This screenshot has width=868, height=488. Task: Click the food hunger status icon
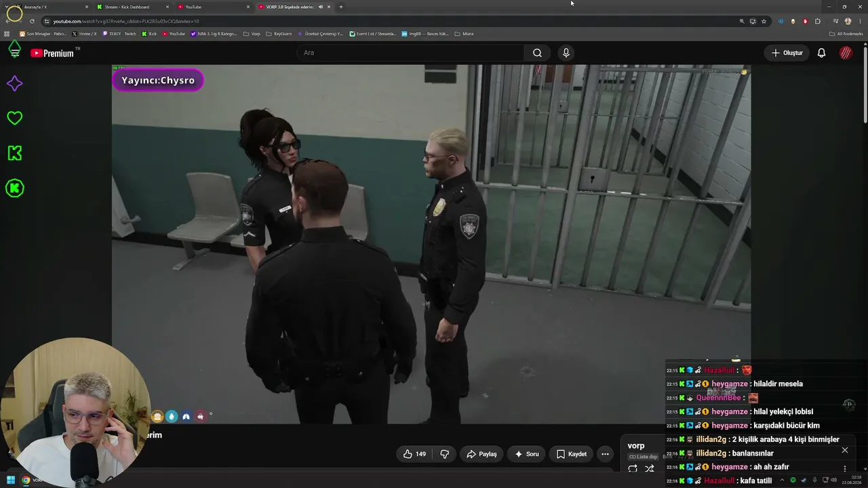(157, 416)
